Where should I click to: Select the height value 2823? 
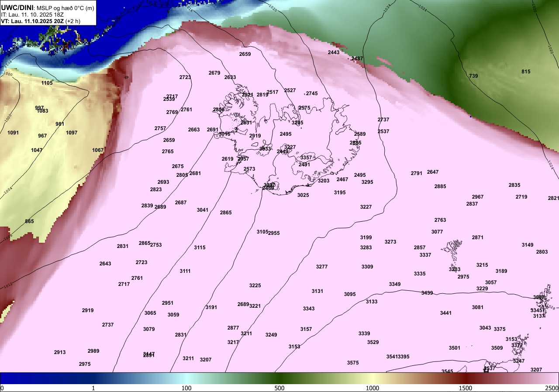[156, 189]
